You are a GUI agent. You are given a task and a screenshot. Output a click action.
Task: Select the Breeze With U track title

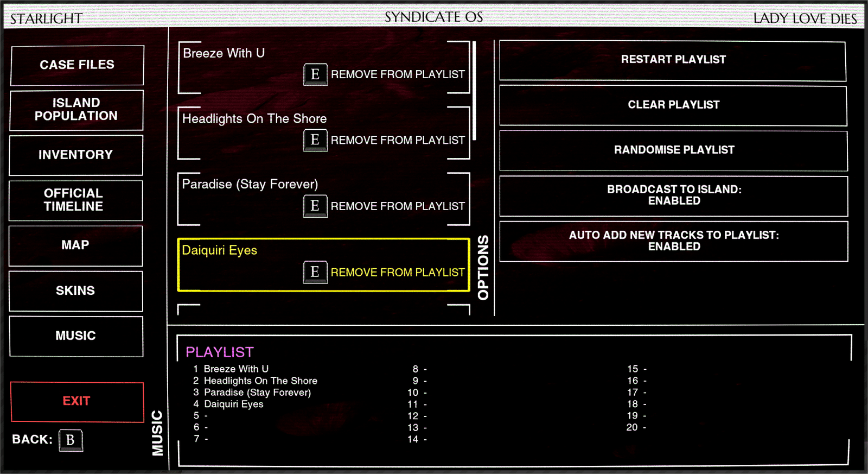click(x=224, y=53)
